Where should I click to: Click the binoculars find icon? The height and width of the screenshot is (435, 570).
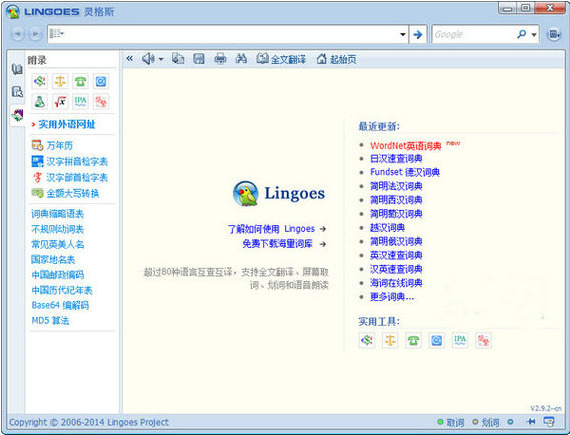pos(241,59)
